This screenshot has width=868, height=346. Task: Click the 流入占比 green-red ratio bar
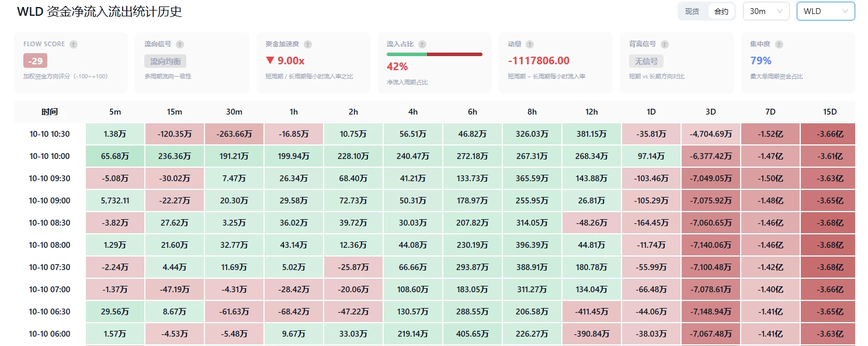[x=435, y=54]
